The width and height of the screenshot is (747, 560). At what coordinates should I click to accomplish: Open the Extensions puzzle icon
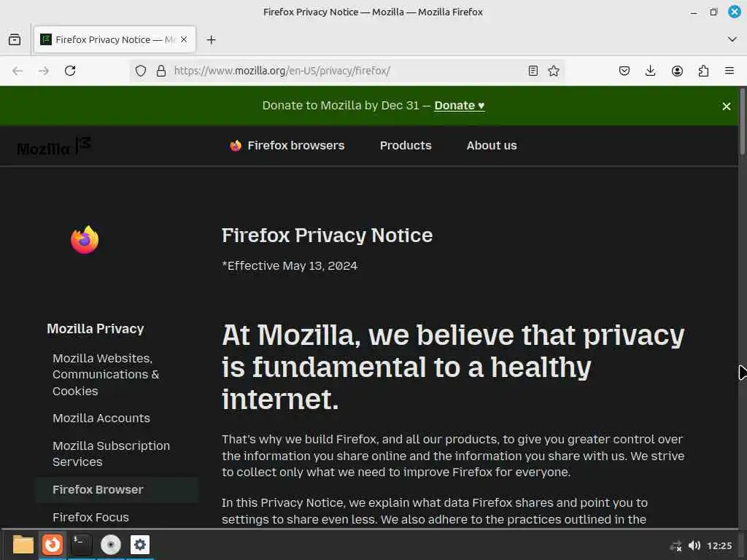[x=703, y=71]
